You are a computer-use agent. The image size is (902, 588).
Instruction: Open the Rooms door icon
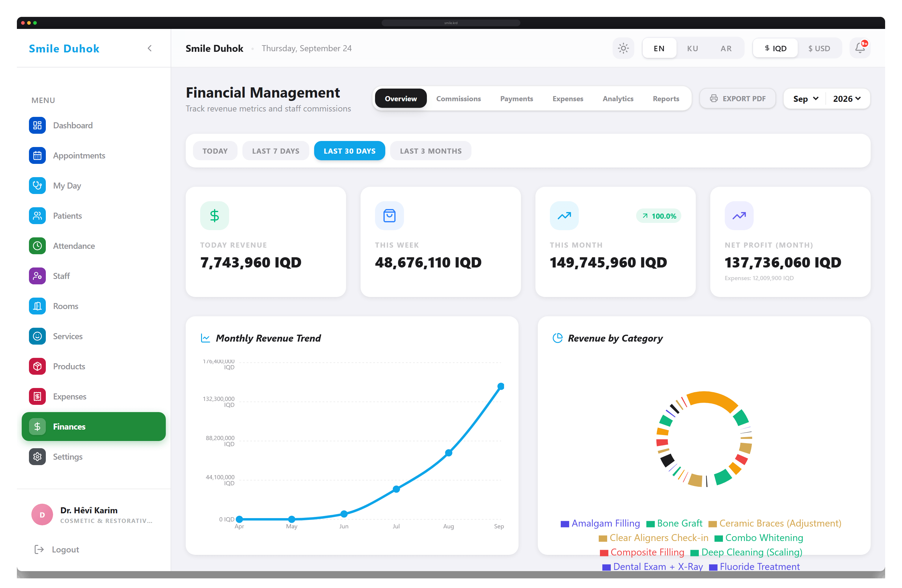37,306
